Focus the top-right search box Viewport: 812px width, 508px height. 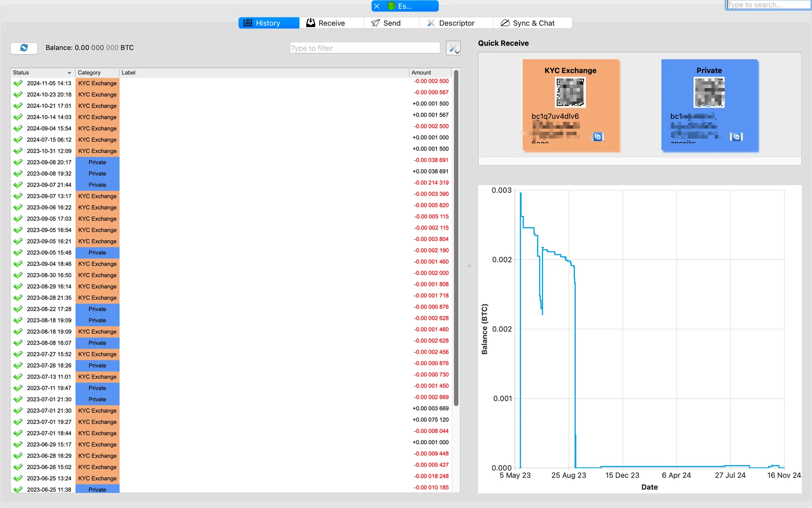(x=768, y=5)
